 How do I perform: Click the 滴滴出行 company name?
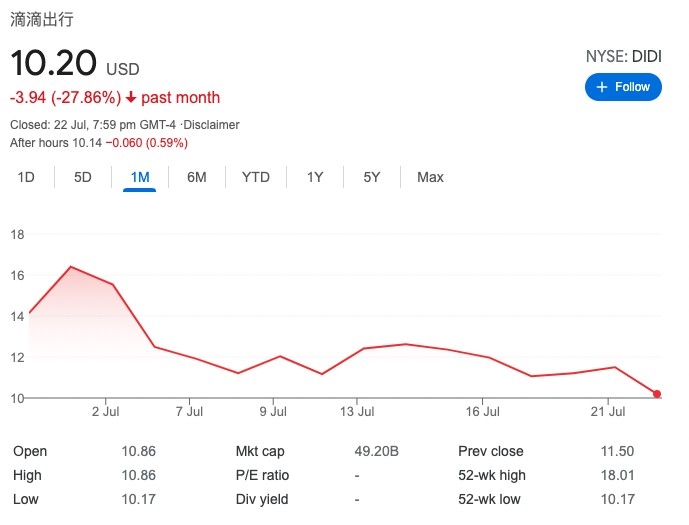42,19
